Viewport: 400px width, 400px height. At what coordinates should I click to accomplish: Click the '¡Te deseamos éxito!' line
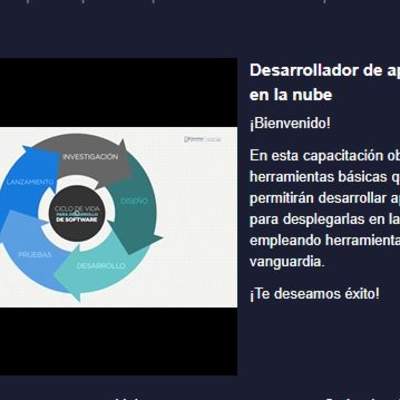[314, 294]
